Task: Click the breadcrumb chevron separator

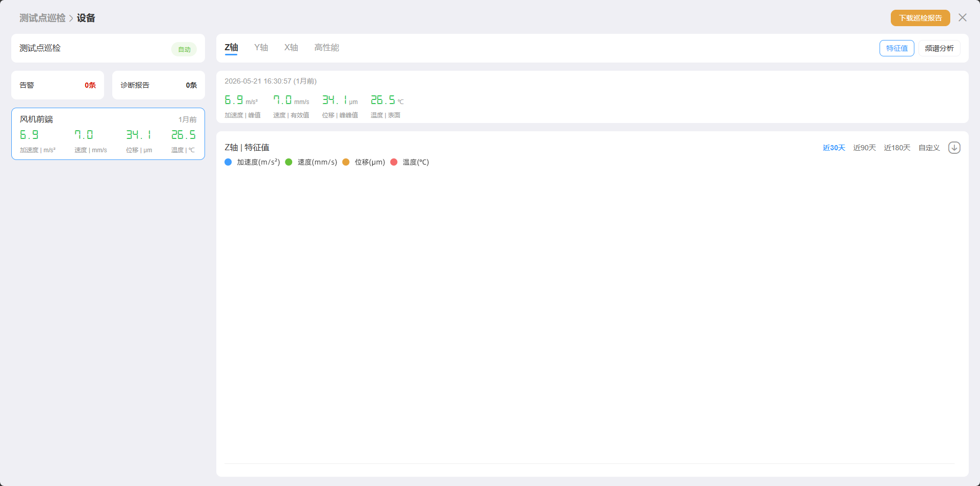Action: (x=71, y=18)
